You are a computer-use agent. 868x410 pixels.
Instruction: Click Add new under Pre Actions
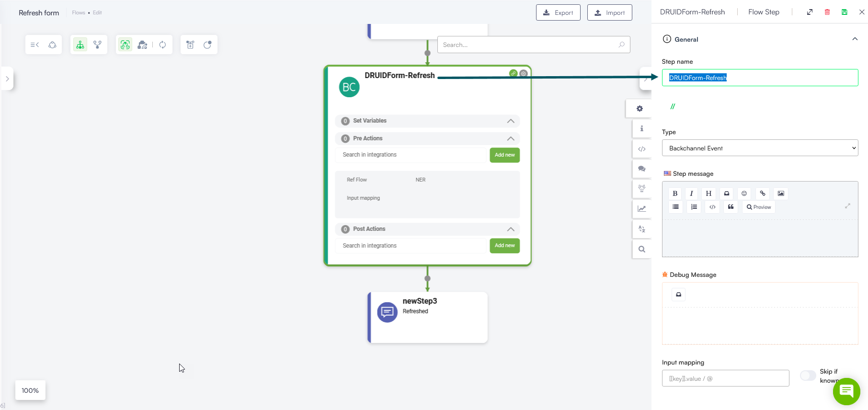504,155
